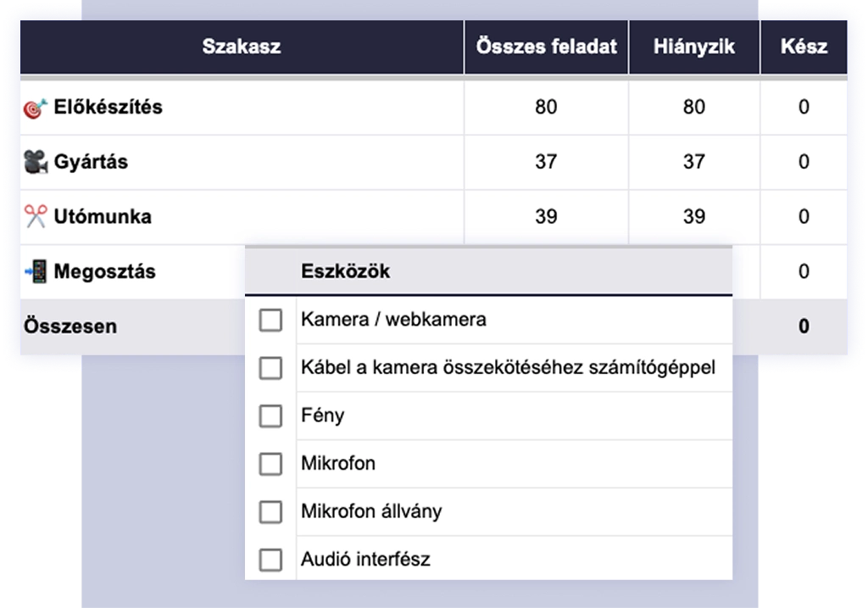Screen dimensions: 868x608
Task: Open the Előkészítés section row label
Action: coord(108,108)
